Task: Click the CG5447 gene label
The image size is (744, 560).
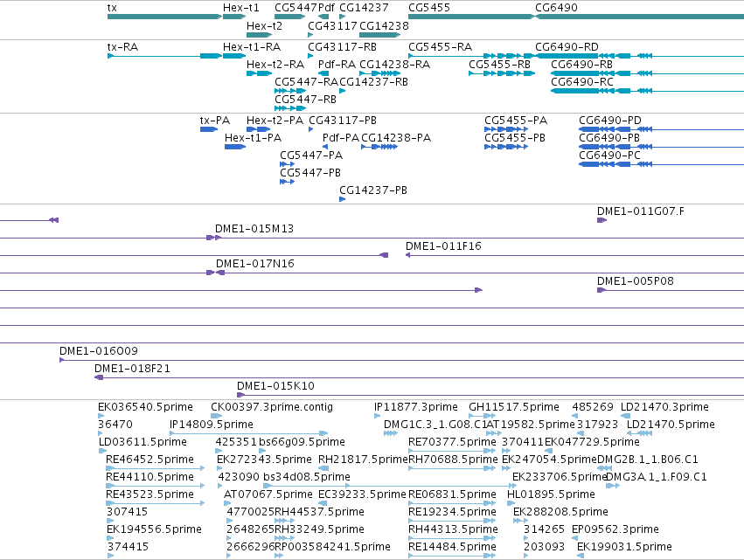Action: [x=296, y=8]
